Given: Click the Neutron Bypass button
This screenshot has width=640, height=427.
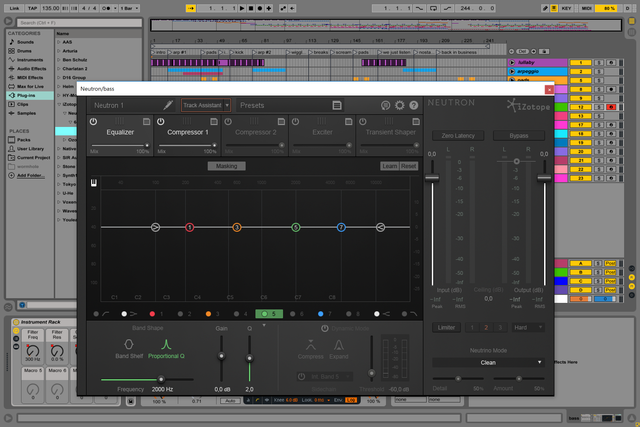Looking at the screenshot, I should click(x=519, y=136).
